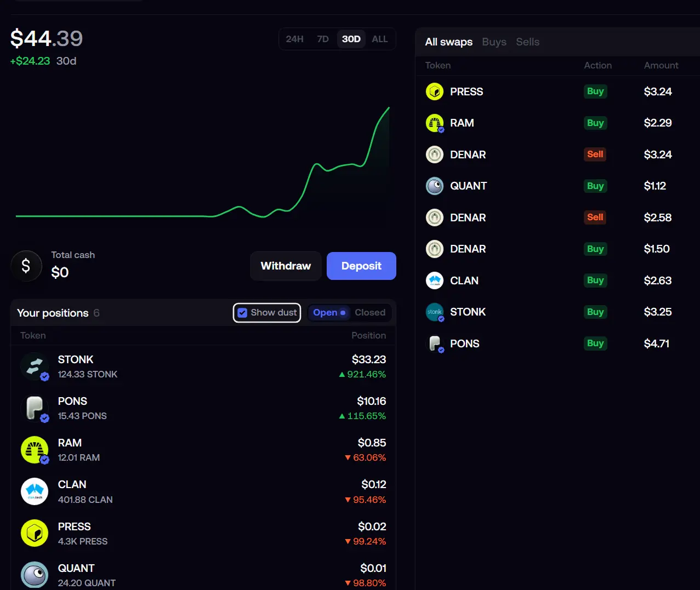Viewport: 700px width, 590px height.
Task: Click the Withdraw button
Action: [286, 266]
